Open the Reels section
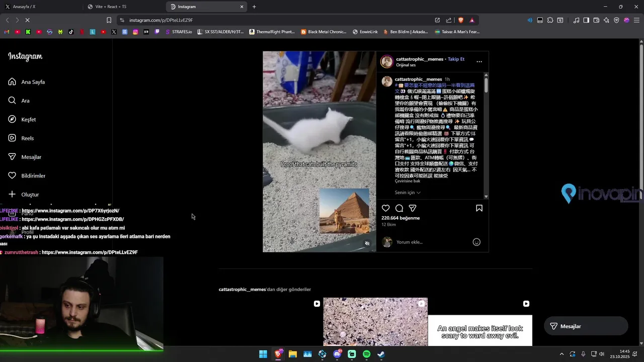The height and width of the screenshot is (362, 644). pyautogui.click(x=21, y=138)
